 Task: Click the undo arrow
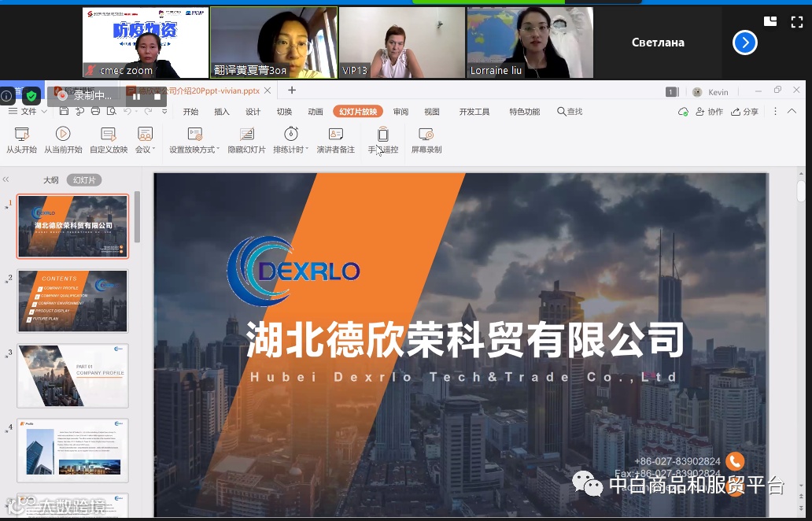[127, 111]
